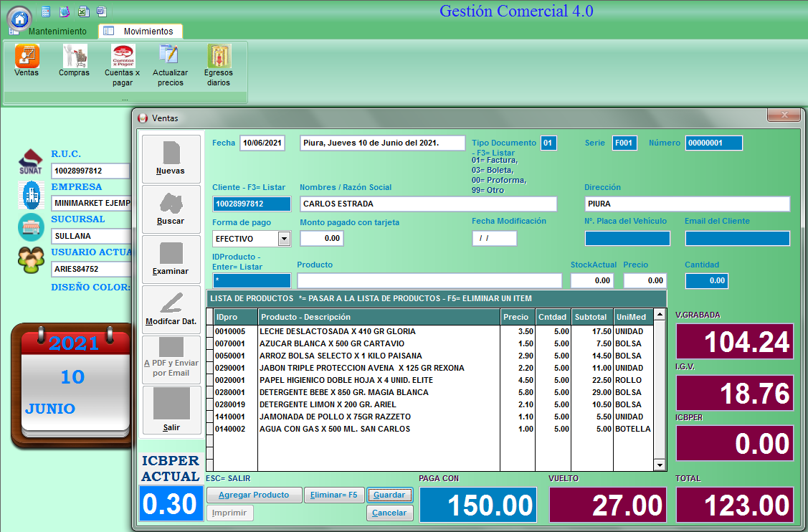Expand the Forma de pago dropdown
Screen dimensions: 808x532
pos(283,239)
